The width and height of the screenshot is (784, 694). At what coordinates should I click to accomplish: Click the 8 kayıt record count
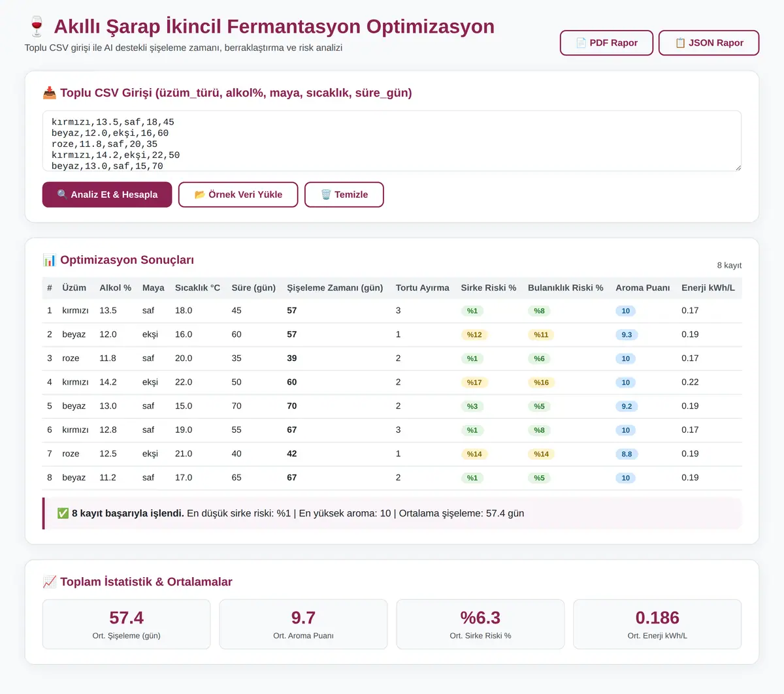tap(729, 266)
